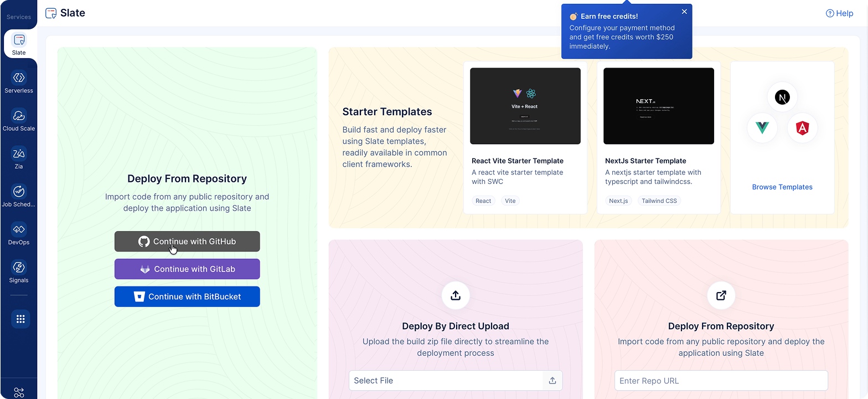The height and width of the screenshot is (399, 868).
Task: Open the Cloud Scale service
Action: click(19, 120)
